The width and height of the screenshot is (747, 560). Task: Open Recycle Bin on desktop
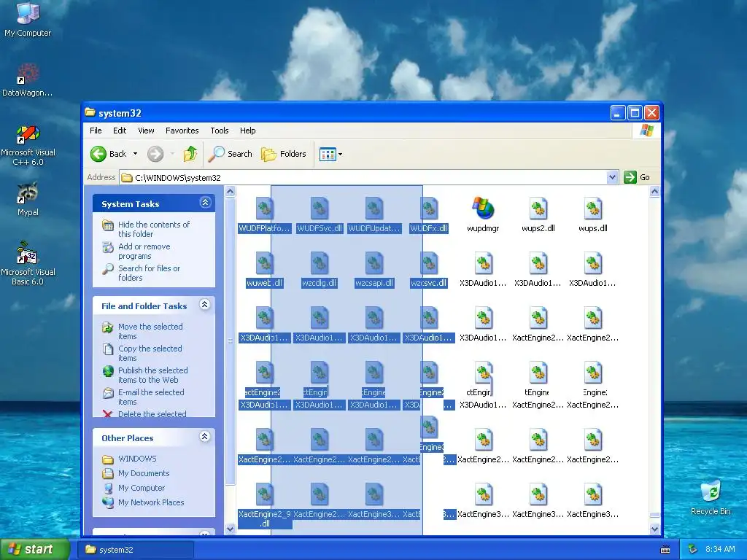tap(711, 497)
